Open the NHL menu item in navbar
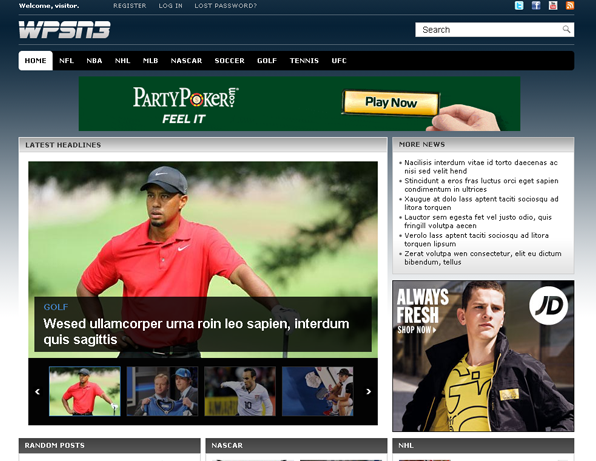Screen dimensions: 596x461 click(x=122, y=60)
